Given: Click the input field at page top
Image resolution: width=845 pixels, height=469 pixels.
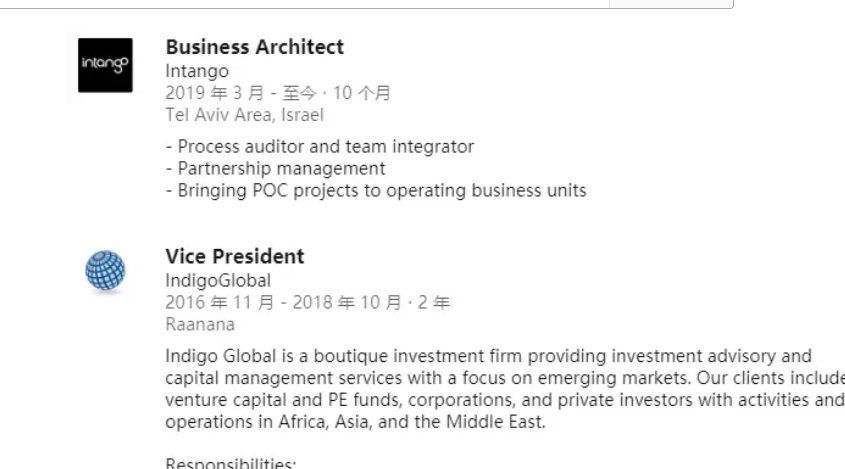Looking at the screenshot, I should [300, 5].
